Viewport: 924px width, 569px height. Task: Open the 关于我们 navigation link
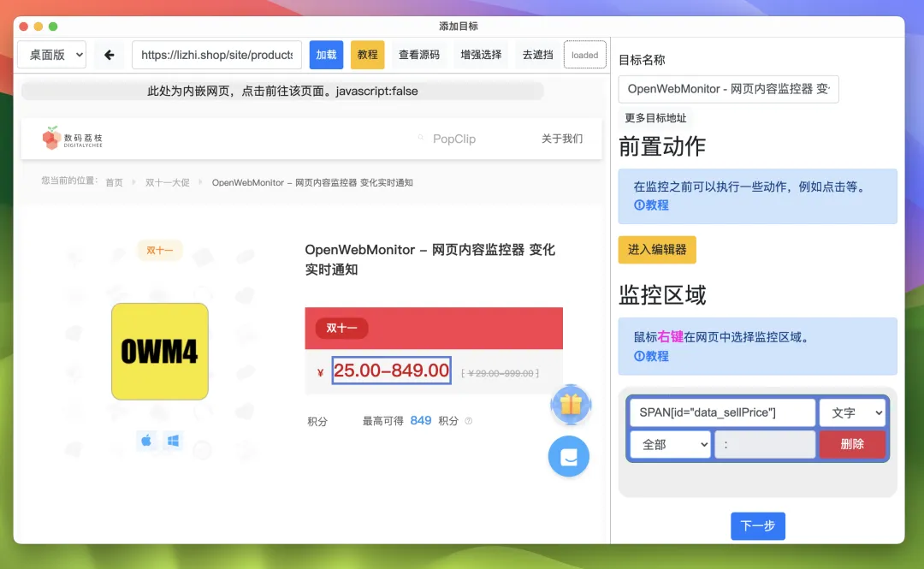562,139
